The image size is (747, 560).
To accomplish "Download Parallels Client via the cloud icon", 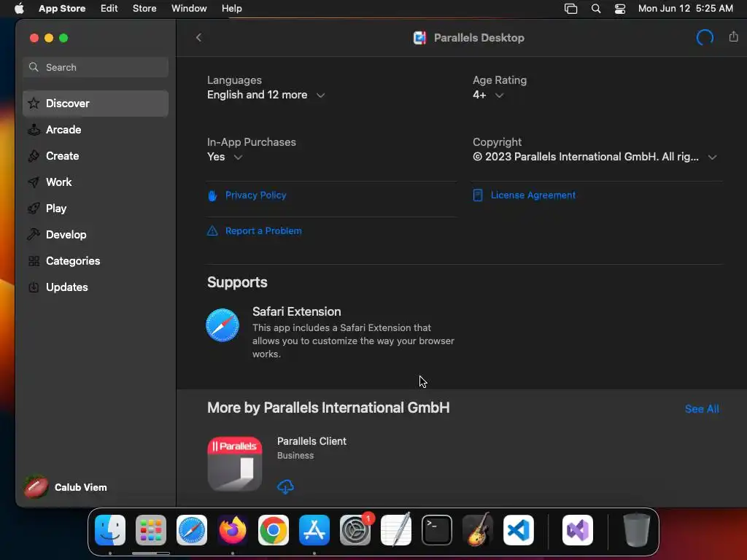I will pos(285,486).
